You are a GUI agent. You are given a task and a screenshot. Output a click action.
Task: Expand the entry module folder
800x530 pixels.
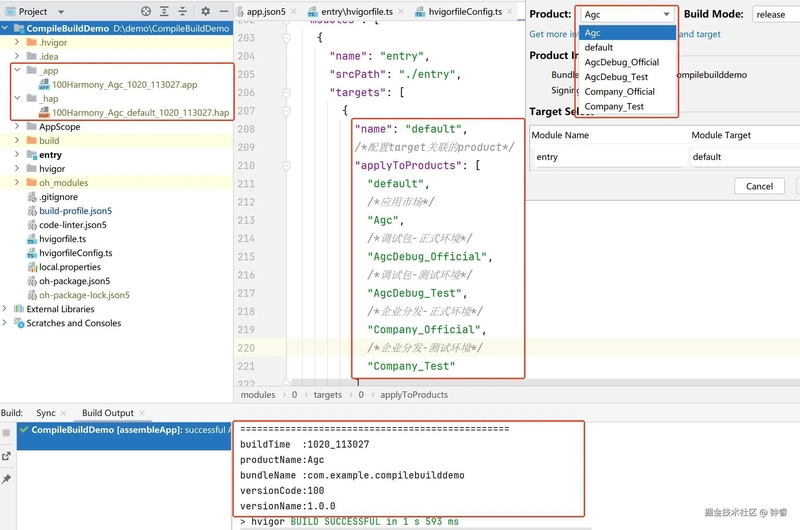tap(17, 154)
